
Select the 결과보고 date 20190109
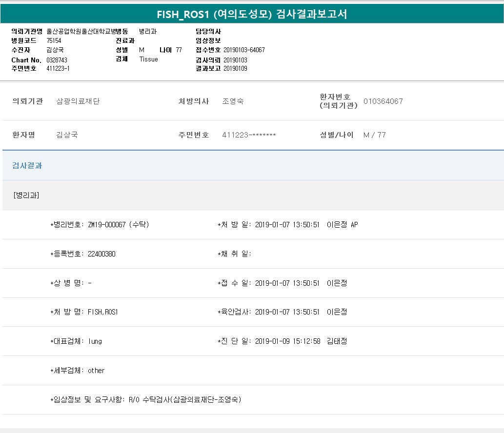pyautogui.click(x=235, y=69)
